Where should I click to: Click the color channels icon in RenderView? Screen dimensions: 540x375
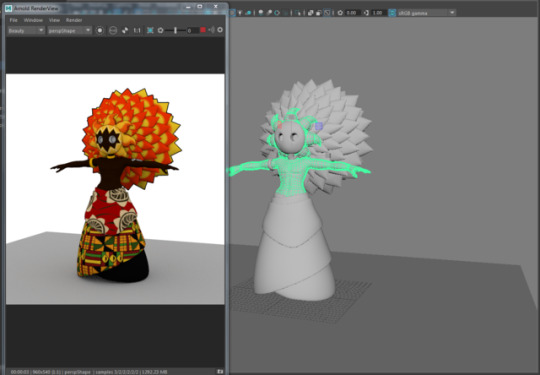[x=125, y=30]
